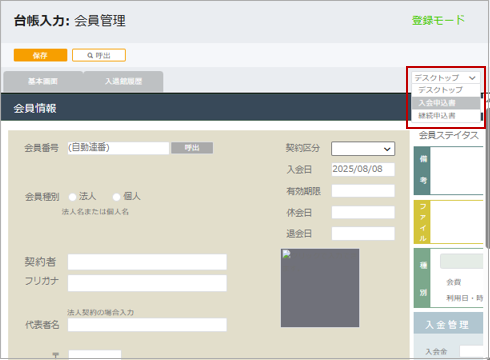Click the vertical scrollbar on the right
Screen dimensions: 490x360
pos(488,178)
